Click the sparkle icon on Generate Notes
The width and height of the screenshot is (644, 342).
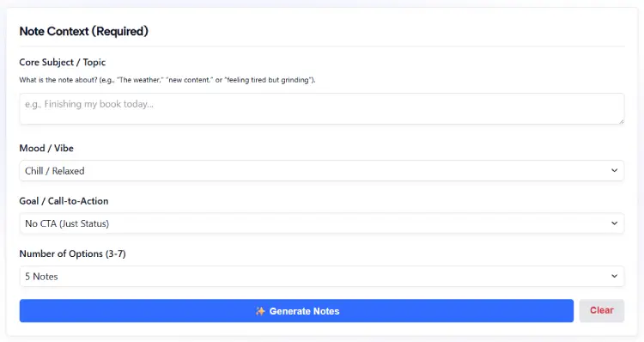(x=260, y=311)
